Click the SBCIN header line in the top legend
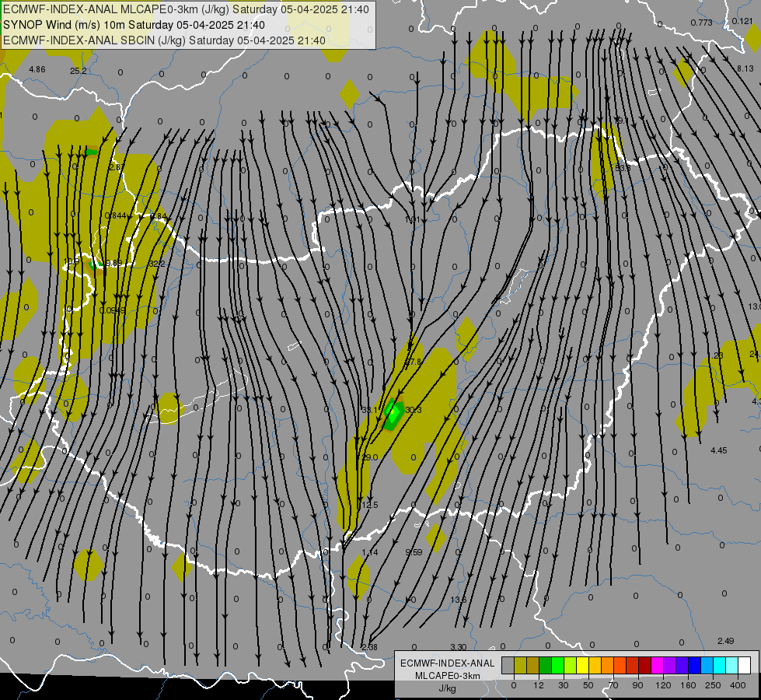This screenshot has height=700, width=761. point(164,40)
